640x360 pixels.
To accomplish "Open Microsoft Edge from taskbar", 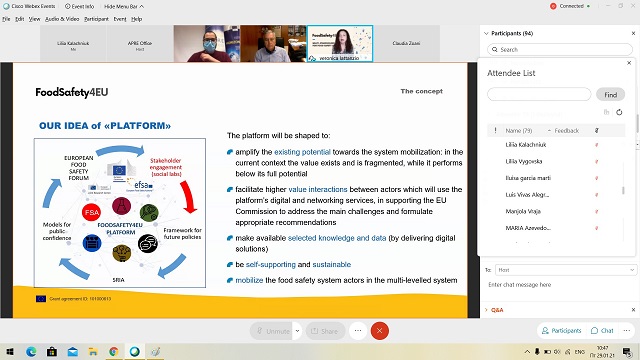I will tap(31, 351).
